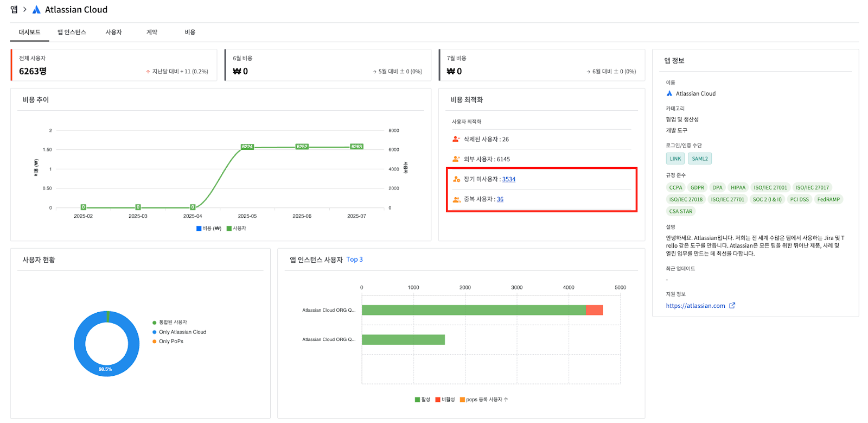Click the external users icon (외부 사용자)

[x=456, y=159]
